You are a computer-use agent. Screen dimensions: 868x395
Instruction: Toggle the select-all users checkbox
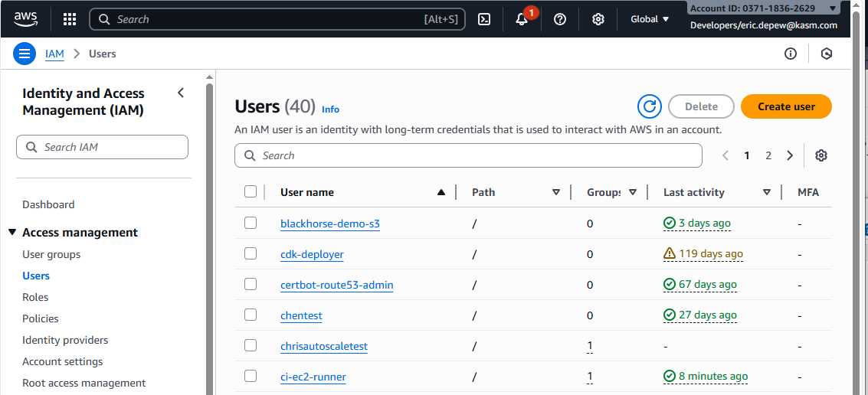pyautogui.click(x=251, y=192)
